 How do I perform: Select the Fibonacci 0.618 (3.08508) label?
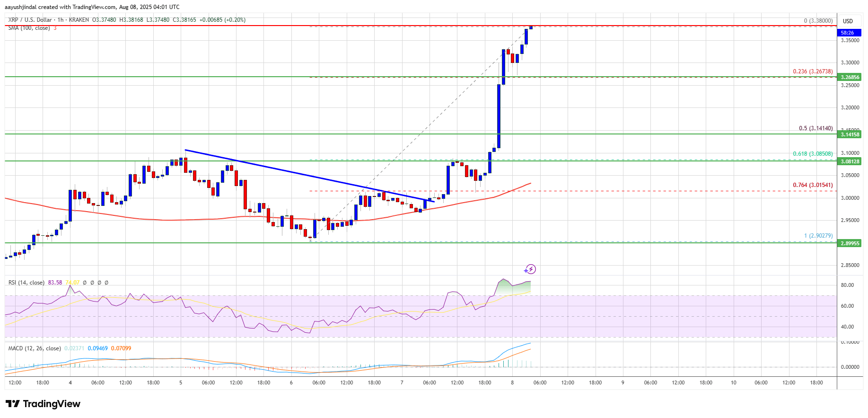[x=813, y=154]
